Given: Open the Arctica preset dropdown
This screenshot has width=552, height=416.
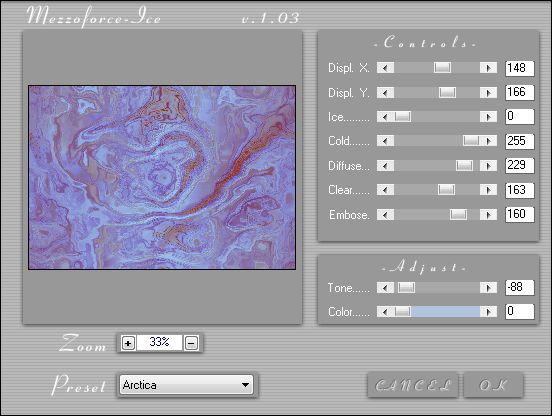Looking at the screenshot, I should tap(186, 385).
